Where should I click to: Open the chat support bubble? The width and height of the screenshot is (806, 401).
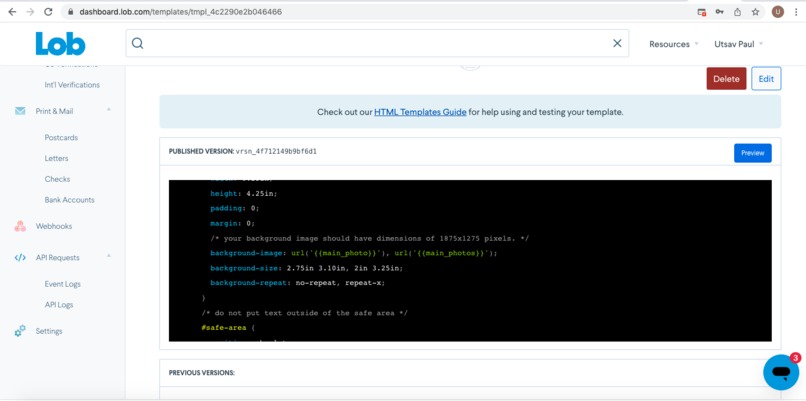781,371
